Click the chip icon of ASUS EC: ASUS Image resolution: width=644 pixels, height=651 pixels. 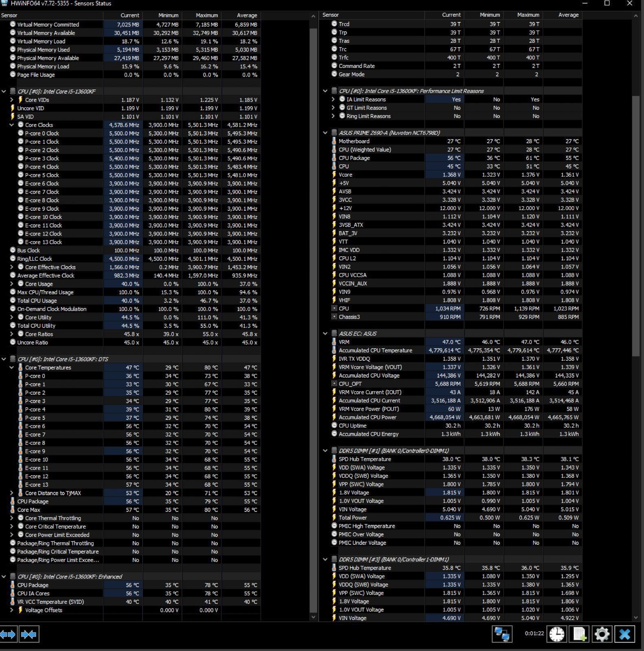(x=334, y=334)
